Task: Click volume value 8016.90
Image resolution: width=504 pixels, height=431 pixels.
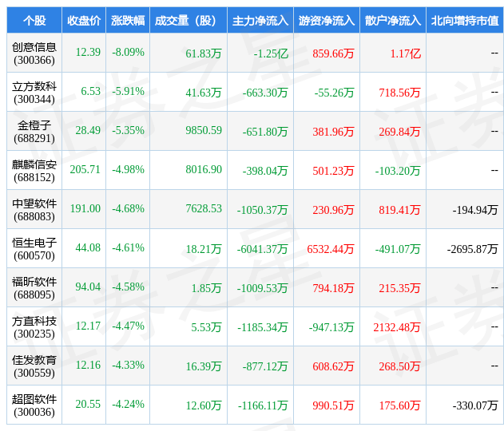Action: point(204,169)
